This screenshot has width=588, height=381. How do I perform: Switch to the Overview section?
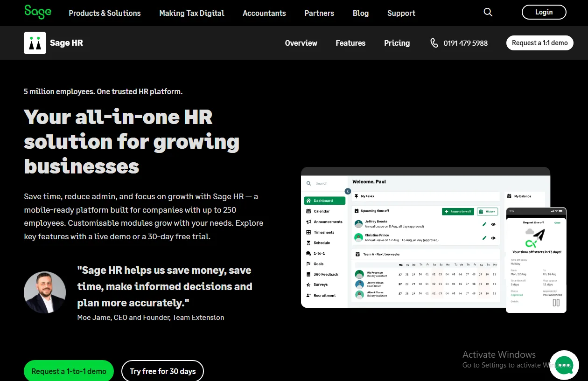click(301, 43)
